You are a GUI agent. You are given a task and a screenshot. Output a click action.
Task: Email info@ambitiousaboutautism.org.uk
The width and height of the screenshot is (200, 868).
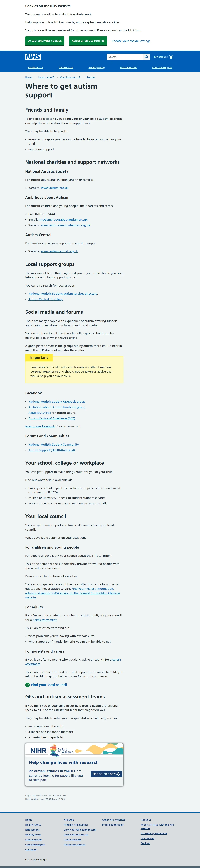pos(63,220)
